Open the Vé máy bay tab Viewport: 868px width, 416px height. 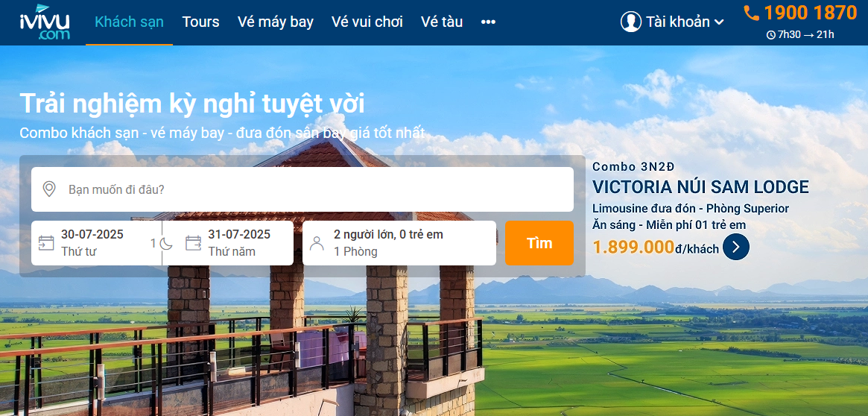click(276, 22)
